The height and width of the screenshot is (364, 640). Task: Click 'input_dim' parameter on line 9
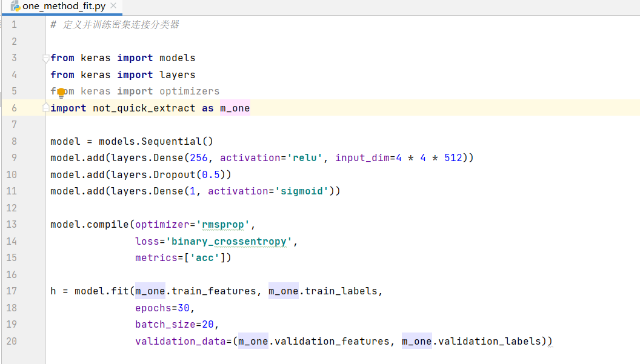click(362, 158)
